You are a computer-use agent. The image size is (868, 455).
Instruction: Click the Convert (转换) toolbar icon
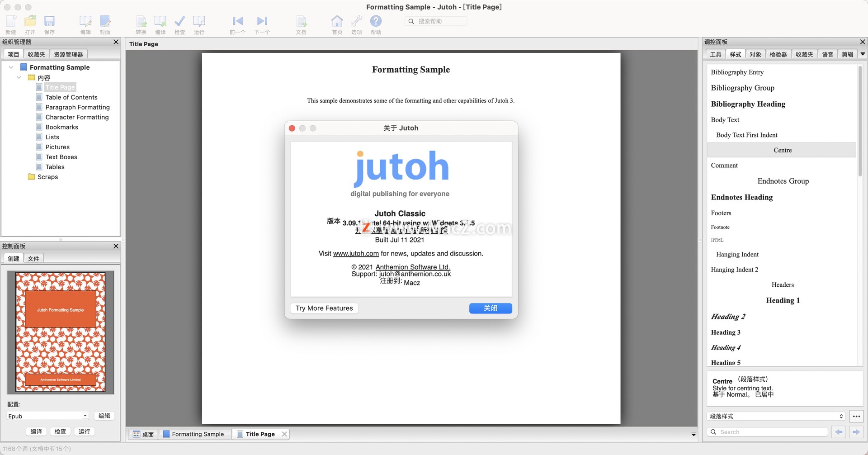pos(141,21)
